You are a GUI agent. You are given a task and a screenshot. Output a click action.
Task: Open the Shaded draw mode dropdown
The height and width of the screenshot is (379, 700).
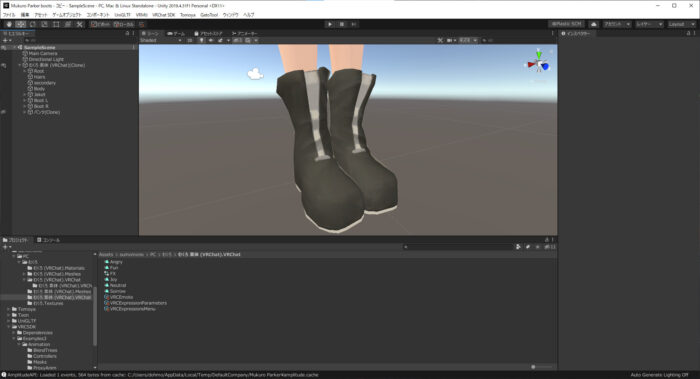point(161,40)
